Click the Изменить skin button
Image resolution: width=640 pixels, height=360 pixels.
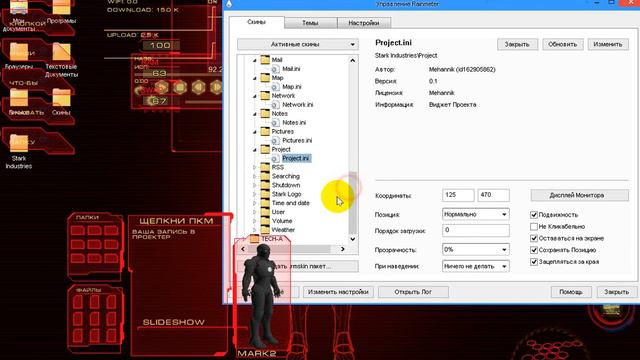[608, 44]
